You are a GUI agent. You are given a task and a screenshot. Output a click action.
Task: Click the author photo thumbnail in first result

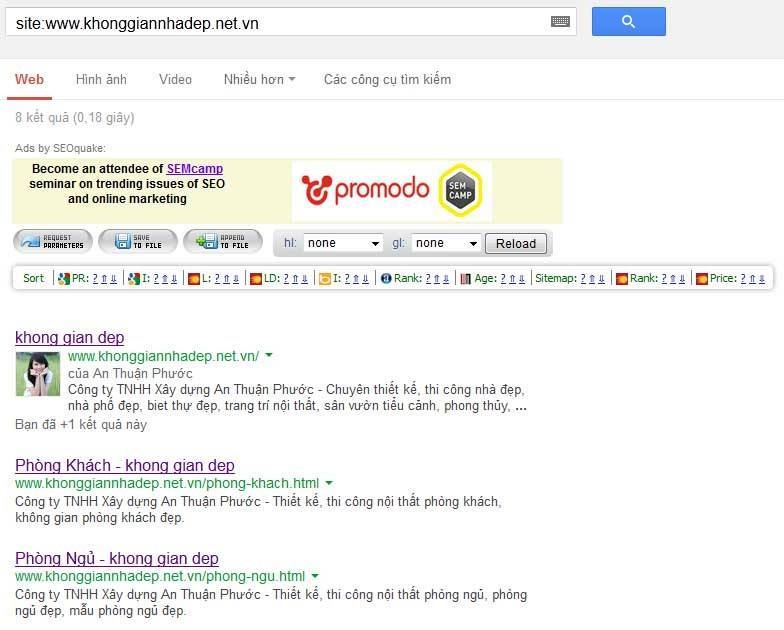(38, 374)
